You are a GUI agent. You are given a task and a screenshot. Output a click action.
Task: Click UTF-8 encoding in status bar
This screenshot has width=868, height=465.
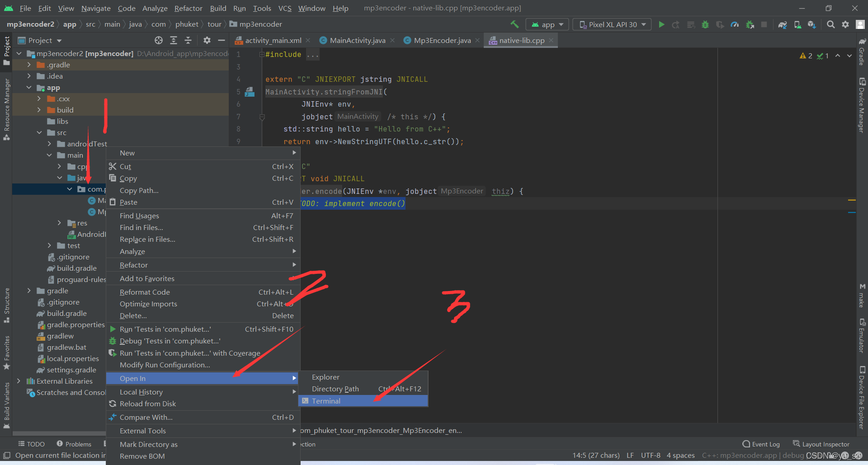(651, 455)
